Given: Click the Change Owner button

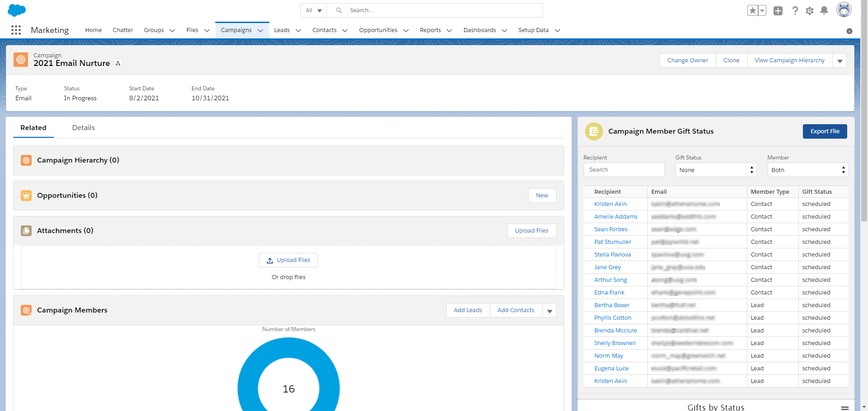Looking at the screenshot, I should (688, 61).
